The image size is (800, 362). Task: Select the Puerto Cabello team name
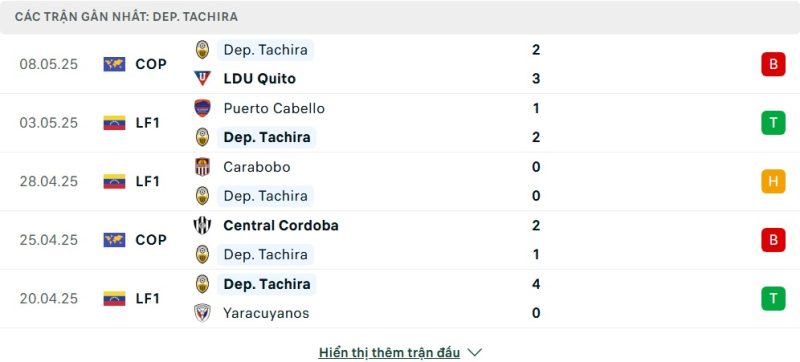click(x=274, y=108)
